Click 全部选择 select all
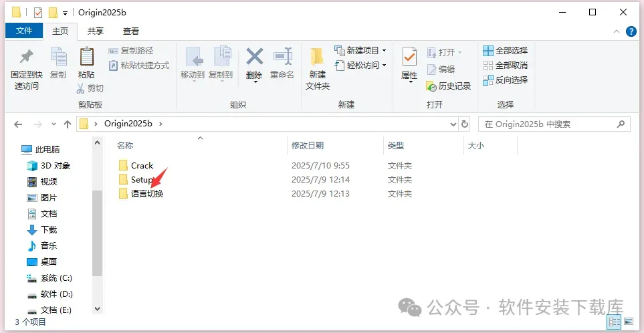This screenshot has width=644, height=333. 505,51
